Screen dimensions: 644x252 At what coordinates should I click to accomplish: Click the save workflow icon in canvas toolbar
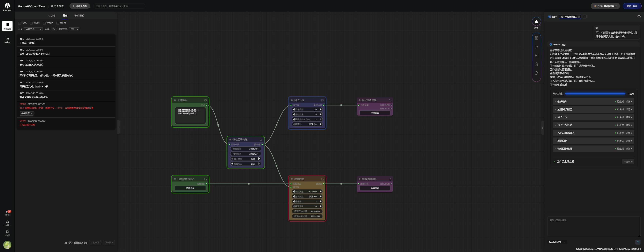(x=536, y=38)
